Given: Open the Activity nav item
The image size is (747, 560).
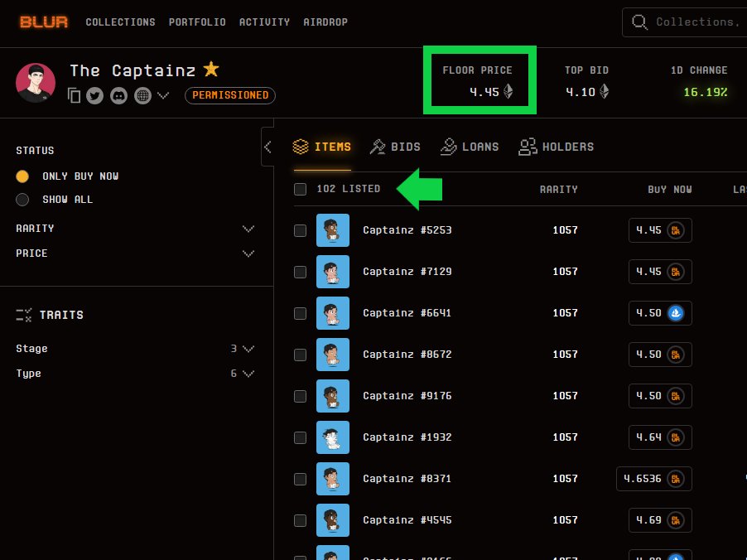Looking at the screenshot, I should [264, 22].
